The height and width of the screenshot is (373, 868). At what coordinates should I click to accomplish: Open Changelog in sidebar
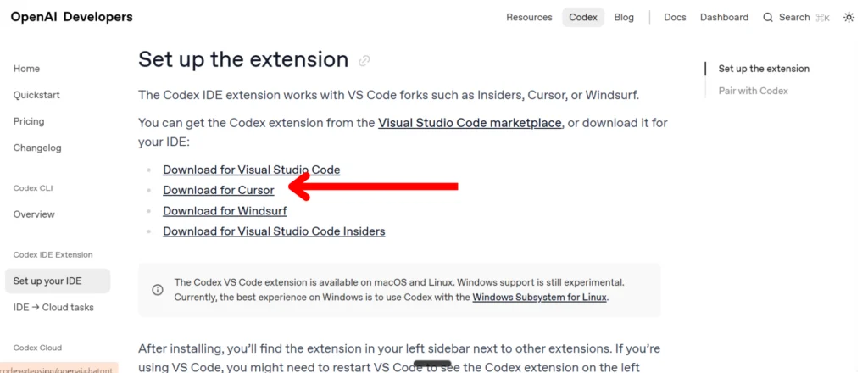point(37,148)
